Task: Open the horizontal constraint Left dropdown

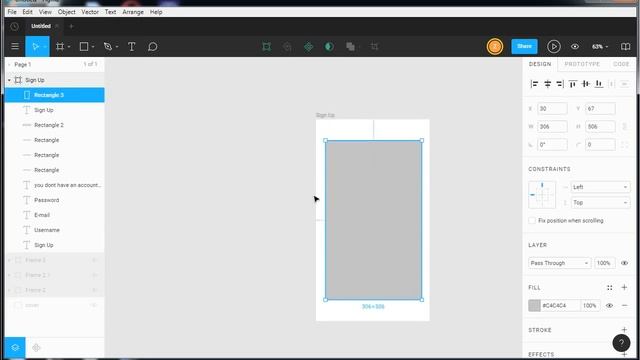Action: 600,187
